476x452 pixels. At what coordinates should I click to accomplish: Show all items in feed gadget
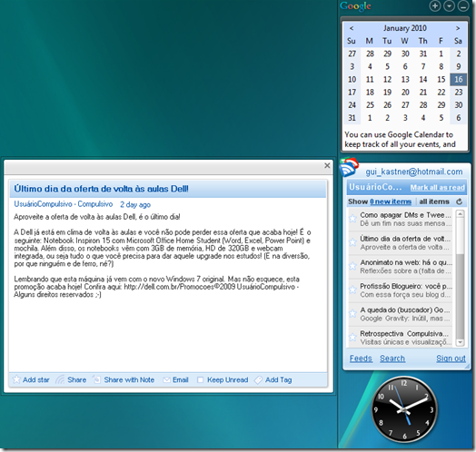[x=434, y=201]
